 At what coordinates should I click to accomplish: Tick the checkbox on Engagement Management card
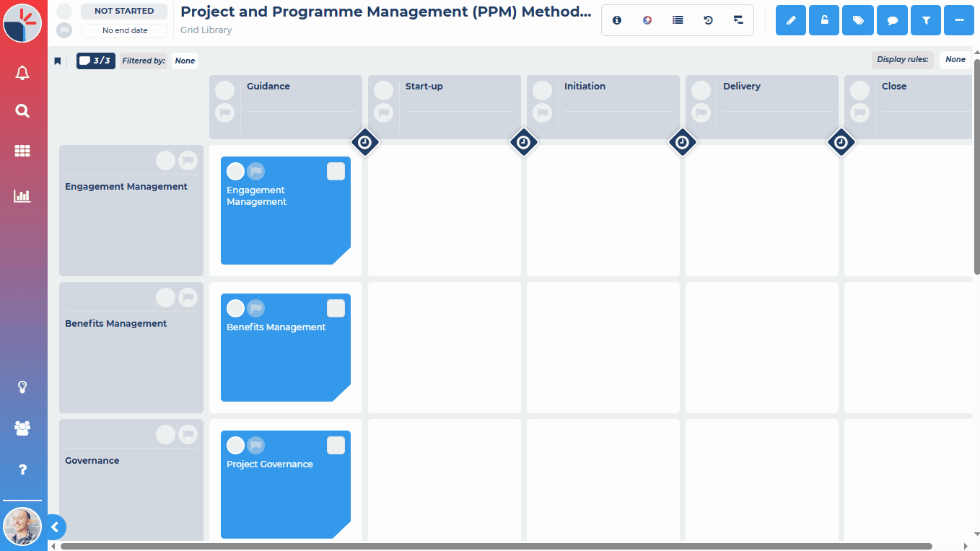(336, 172)
